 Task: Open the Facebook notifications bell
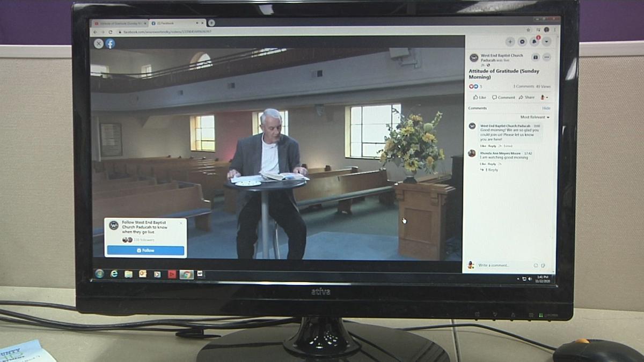point(534,42)
